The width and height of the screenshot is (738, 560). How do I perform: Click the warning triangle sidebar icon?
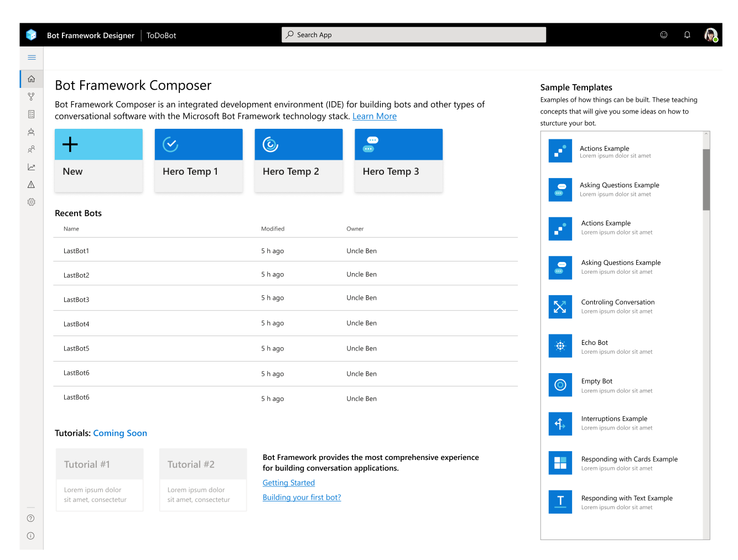tap(32, 185)
